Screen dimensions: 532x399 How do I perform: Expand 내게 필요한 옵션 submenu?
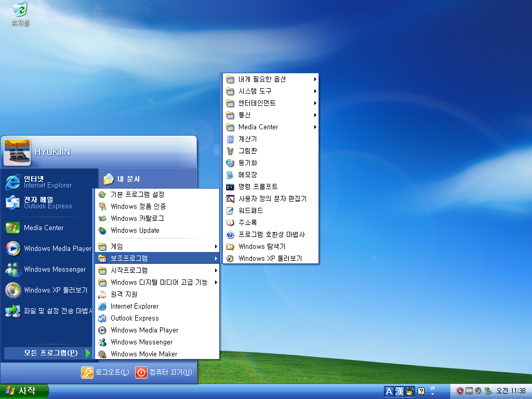point(271,79)
